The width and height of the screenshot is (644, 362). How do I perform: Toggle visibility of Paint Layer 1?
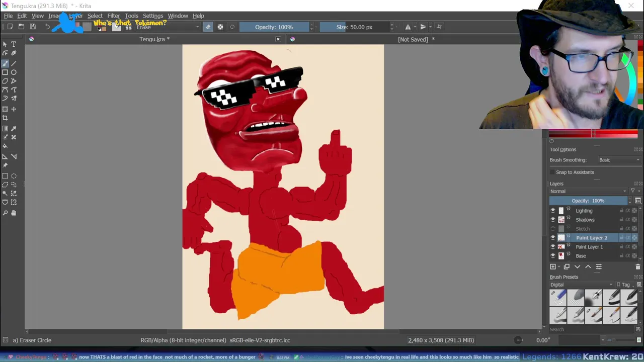click(553, 247)
